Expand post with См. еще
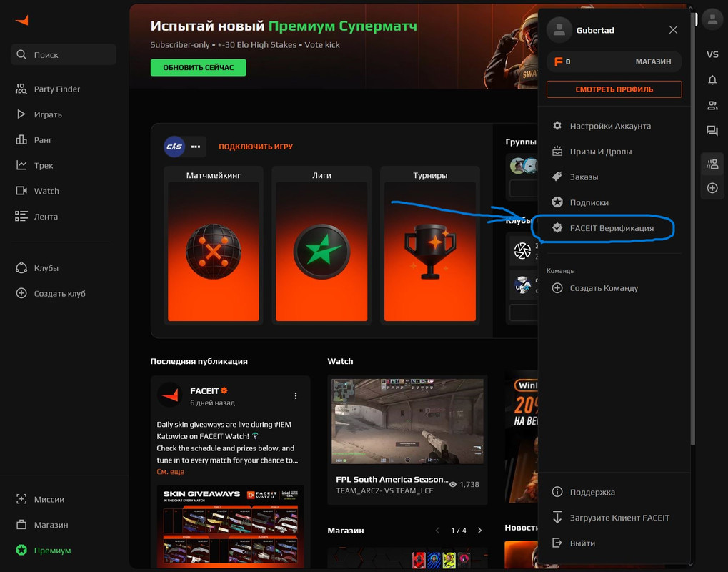The image size is (728, 572). [171, 472]
